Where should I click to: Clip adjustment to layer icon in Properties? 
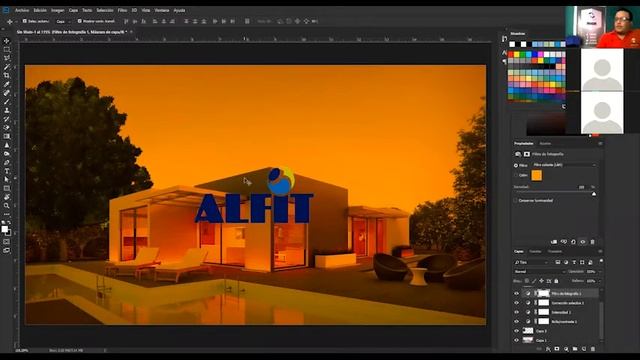[554, 242]
